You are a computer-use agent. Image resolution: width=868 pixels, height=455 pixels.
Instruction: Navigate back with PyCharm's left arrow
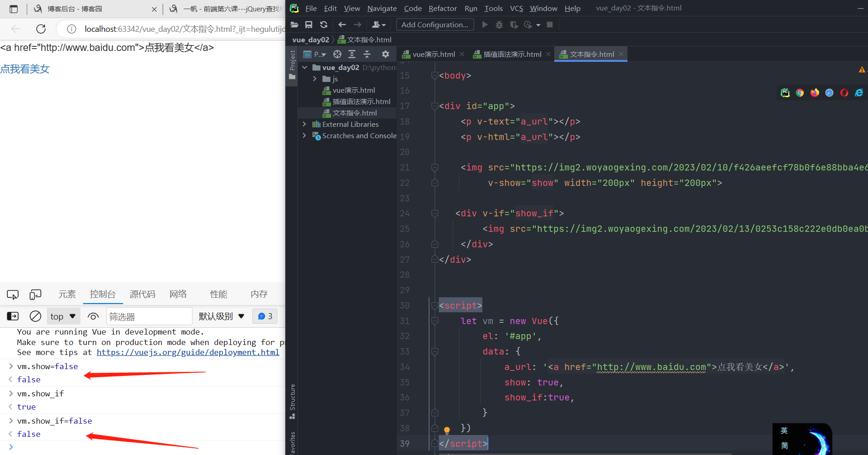342,25
